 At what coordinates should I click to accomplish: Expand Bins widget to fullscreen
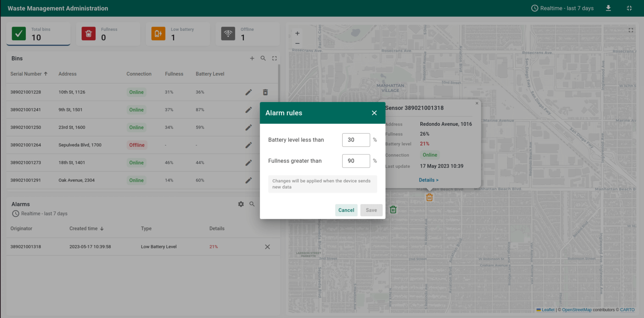coord(274,58)
